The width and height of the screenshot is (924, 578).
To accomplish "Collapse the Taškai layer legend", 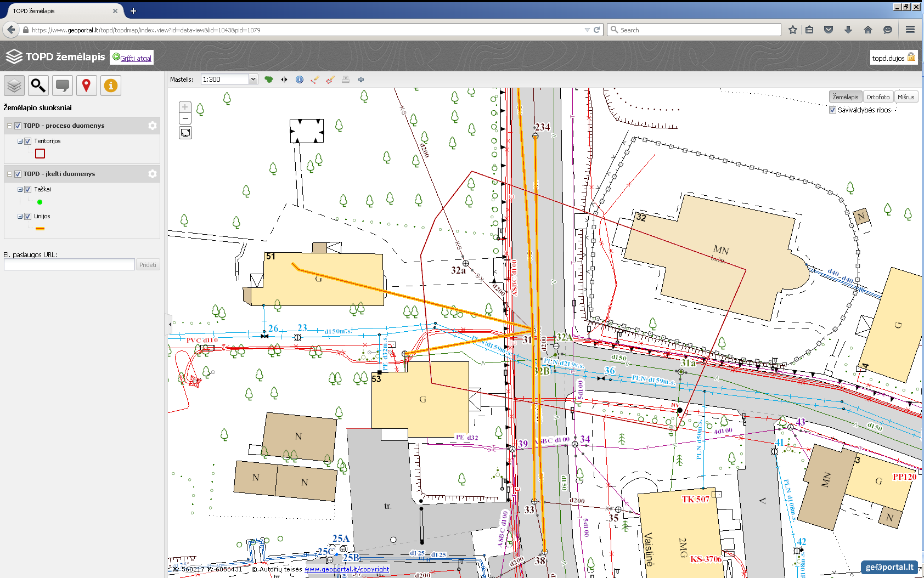I will point(20,189).
